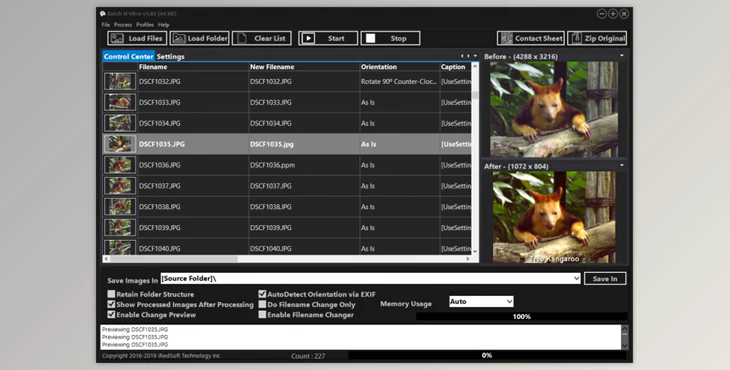This screenshot has height=370, width=730.
Task: Open the Process menu
Action: click(x=123, y=25)
